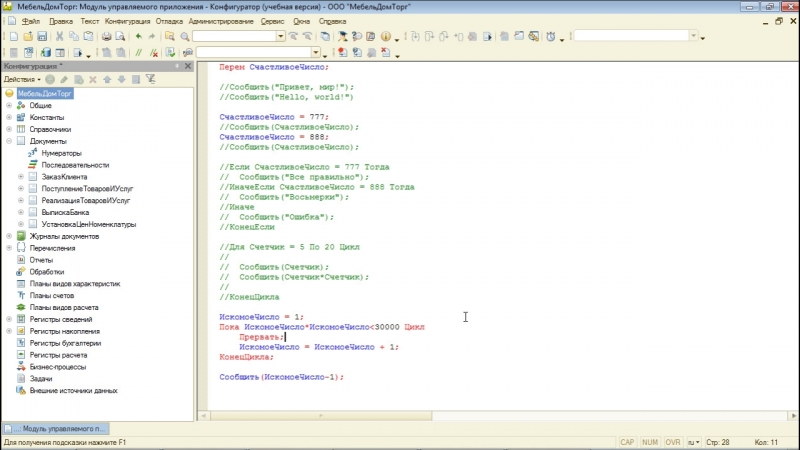Open the Файл menu
This screenshot has height=450, width=800.
click(x=31, y=21)
